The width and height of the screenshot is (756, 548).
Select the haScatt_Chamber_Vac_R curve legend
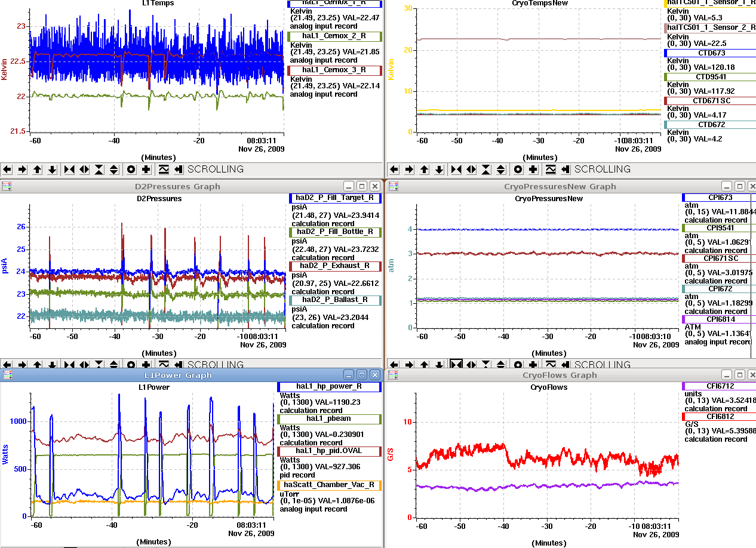point(329,485)
